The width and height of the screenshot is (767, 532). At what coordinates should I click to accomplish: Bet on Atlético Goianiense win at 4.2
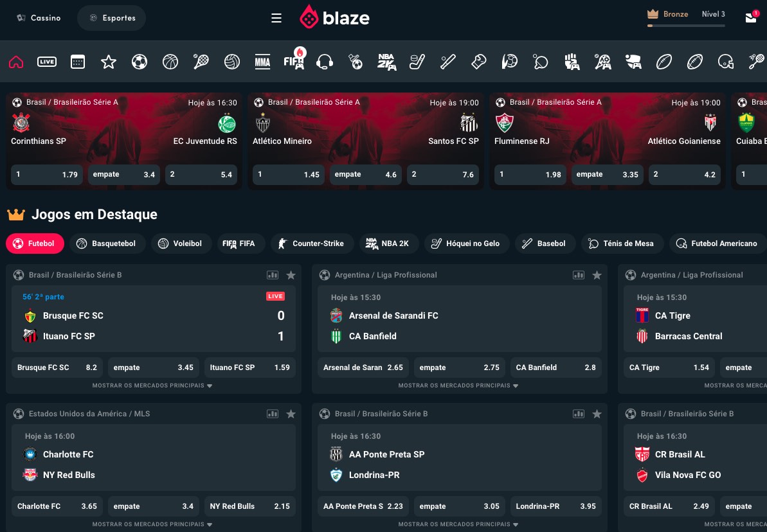pyautogui.click(x=684, y=175)
